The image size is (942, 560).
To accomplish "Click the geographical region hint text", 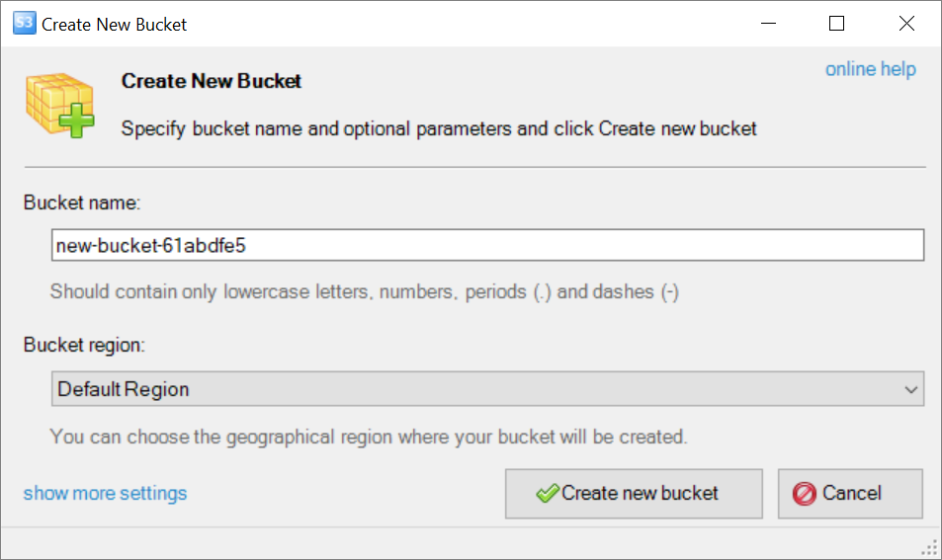I will tap(369, 437).
